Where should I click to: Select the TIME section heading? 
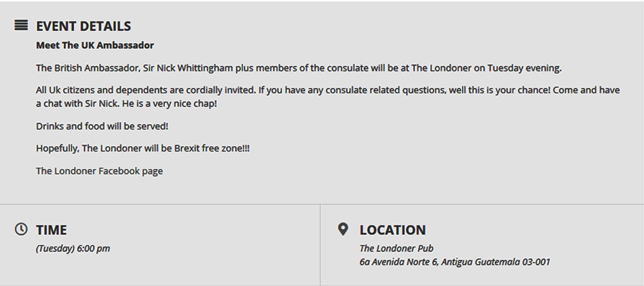click(x=52, y=230)
